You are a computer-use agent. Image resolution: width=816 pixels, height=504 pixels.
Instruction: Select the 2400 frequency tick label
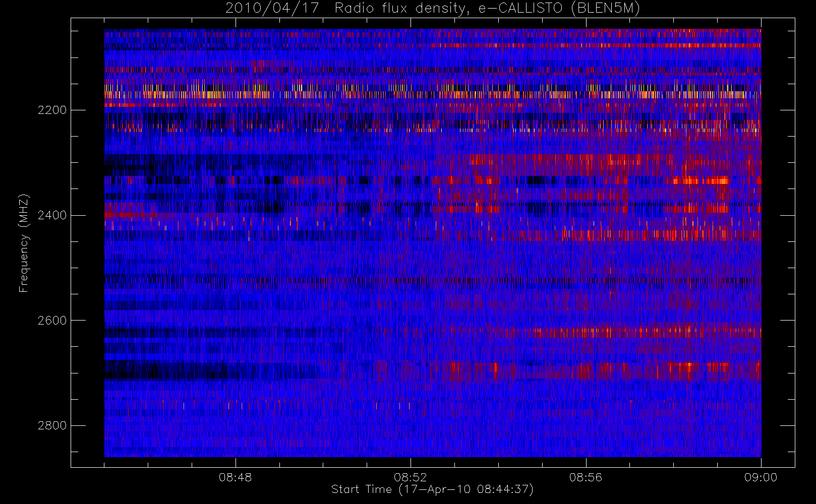coord(52,215)
